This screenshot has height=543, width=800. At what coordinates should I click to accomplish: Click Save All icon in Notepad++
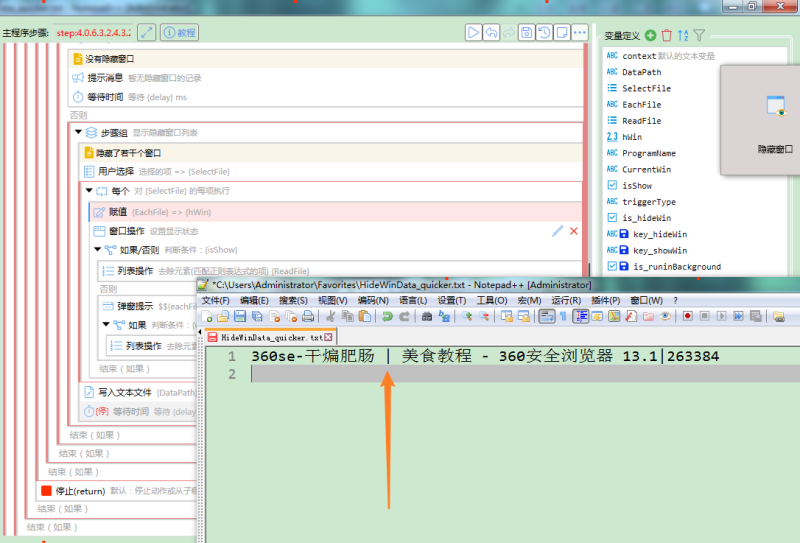coord(257,316)
